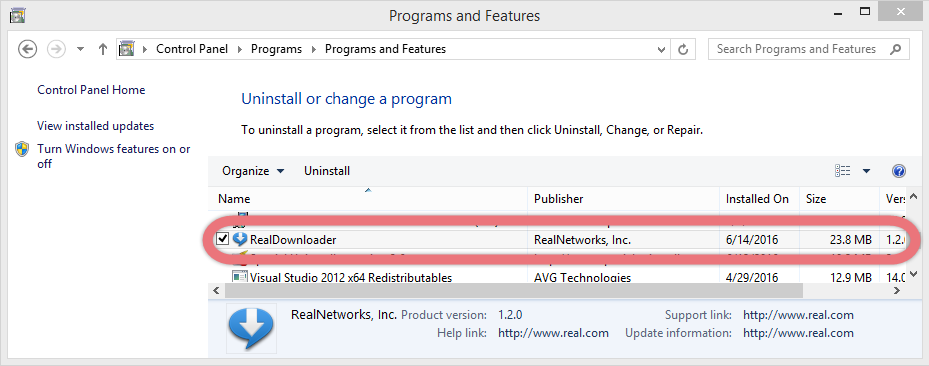This screenshot has width=929, height=366.
Task: Open the address bar history dropdown
Action: coord(662,50)
